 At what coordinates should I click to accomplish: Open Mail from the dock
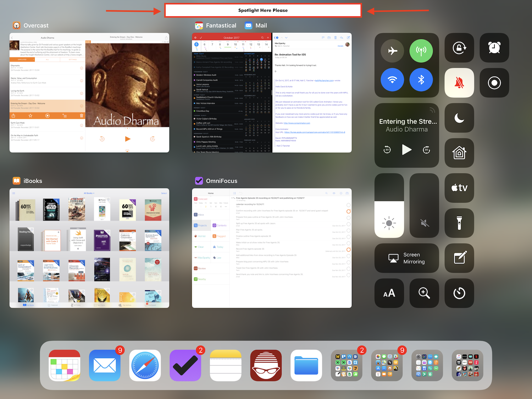(105, 365)
